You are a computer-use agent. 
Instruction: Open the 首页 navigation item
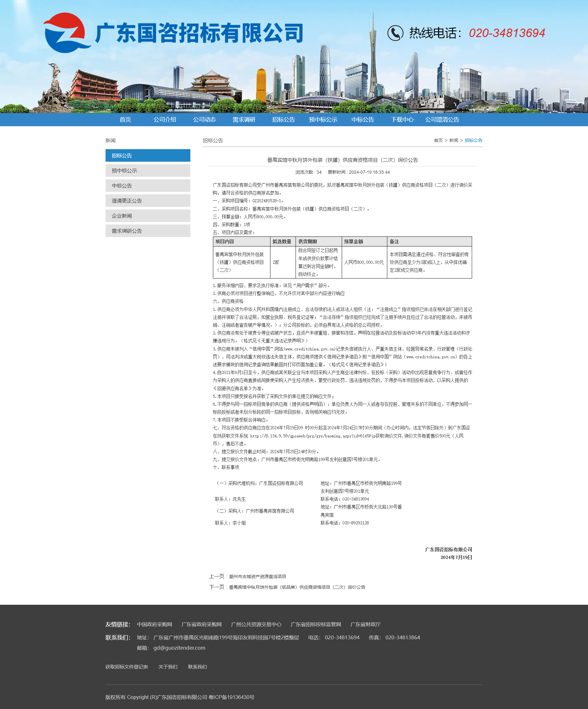pyautogui.click(x=125, y=120)
